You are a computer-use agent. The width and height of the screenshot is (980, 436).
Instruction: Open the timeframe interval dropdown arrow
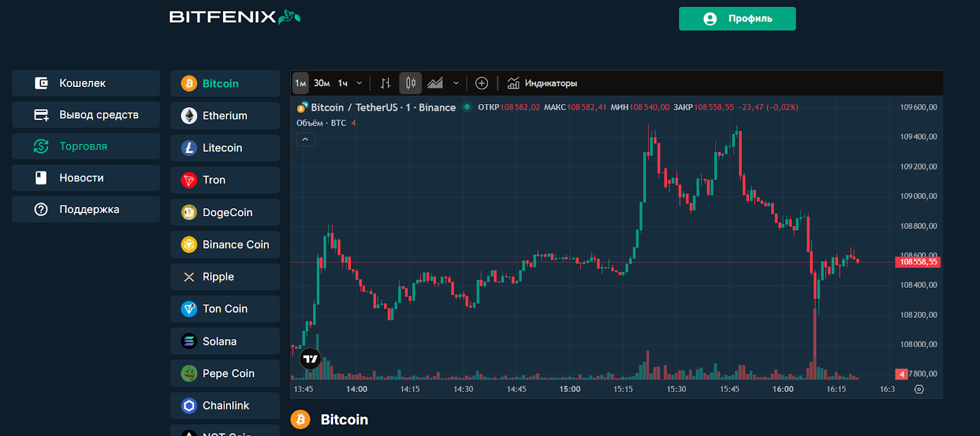(x=360, y=83)
